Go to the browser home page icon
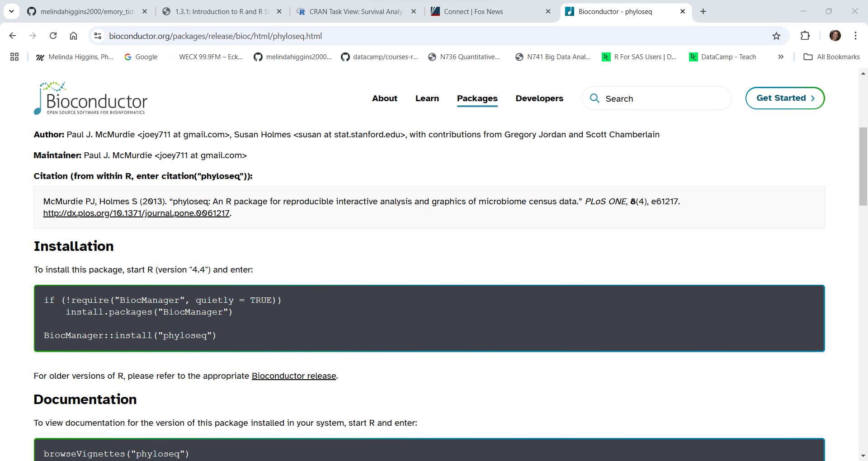 [x=73, y=36]
